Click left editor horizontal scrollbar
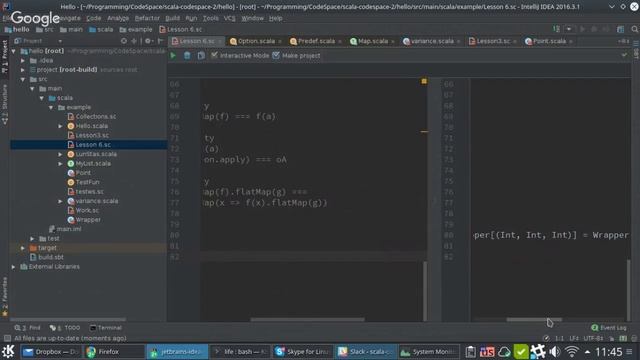640x360 pixels. tap(307, 320)
